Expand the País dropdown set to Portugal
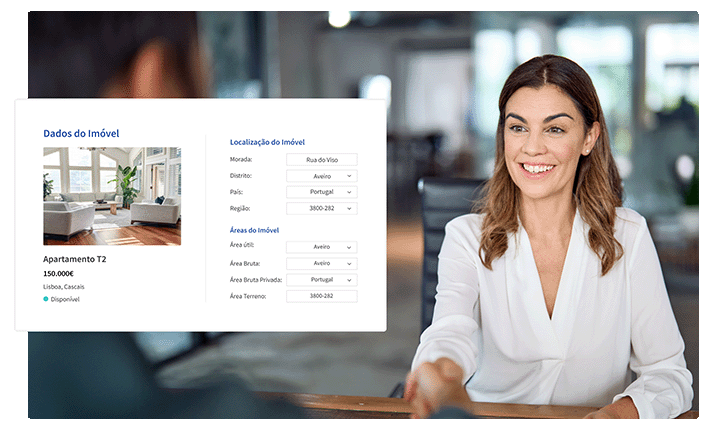 pos(321,192)
